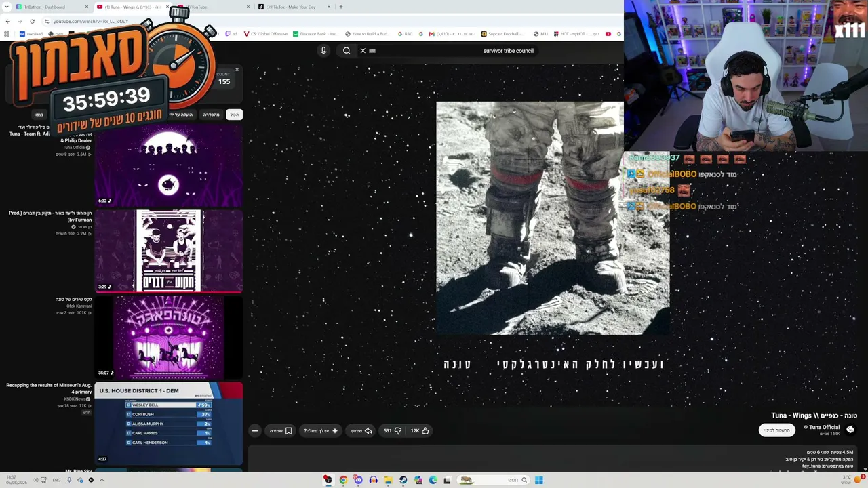Open the BLU bookmark
Screen dimensions: 868x488
tap(541, 34)
